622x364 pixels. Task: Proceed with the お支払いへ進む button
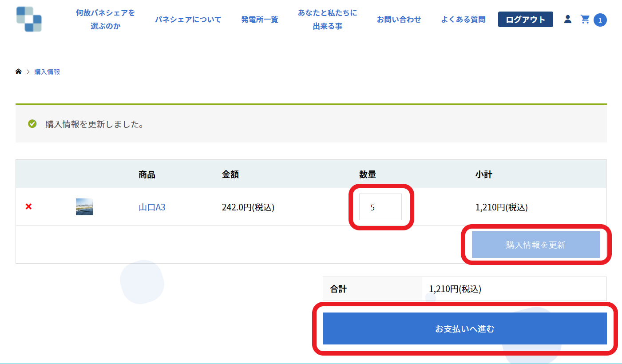coord(464,328)
